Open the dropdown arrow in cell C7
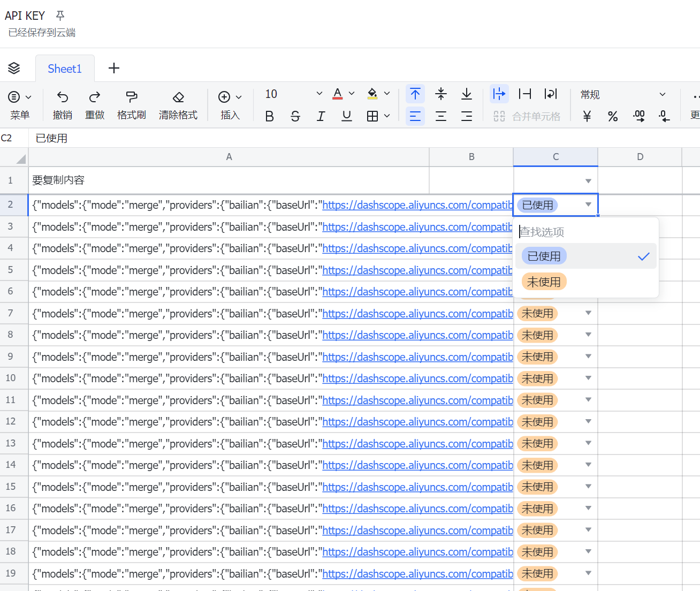Screen dimensions: 700x591 click(x=588, y=313)
